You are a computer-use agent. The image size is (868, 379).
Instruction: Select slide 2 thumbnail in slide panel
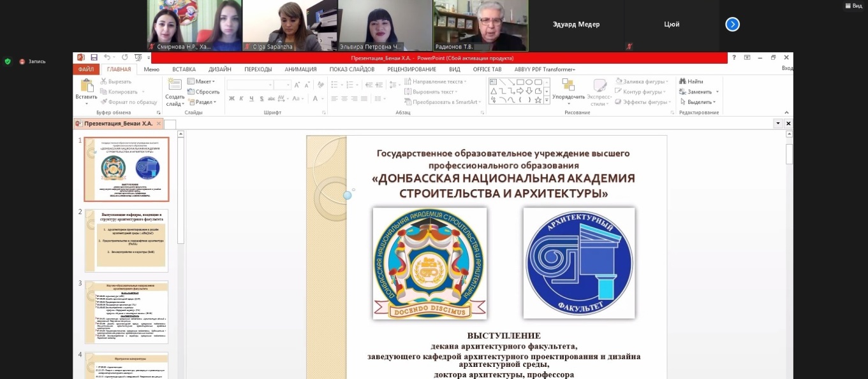pyautogui.click(x=126, y=240)
